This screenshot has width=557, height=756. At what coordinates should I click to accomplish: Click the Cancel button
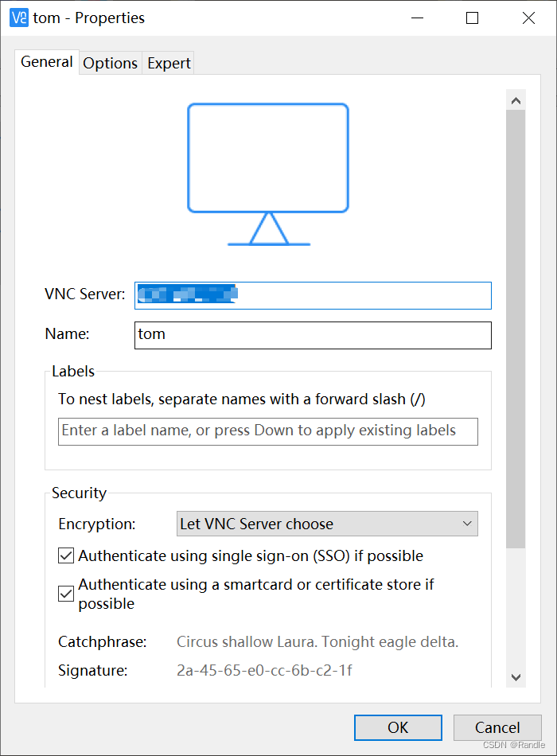497,727
